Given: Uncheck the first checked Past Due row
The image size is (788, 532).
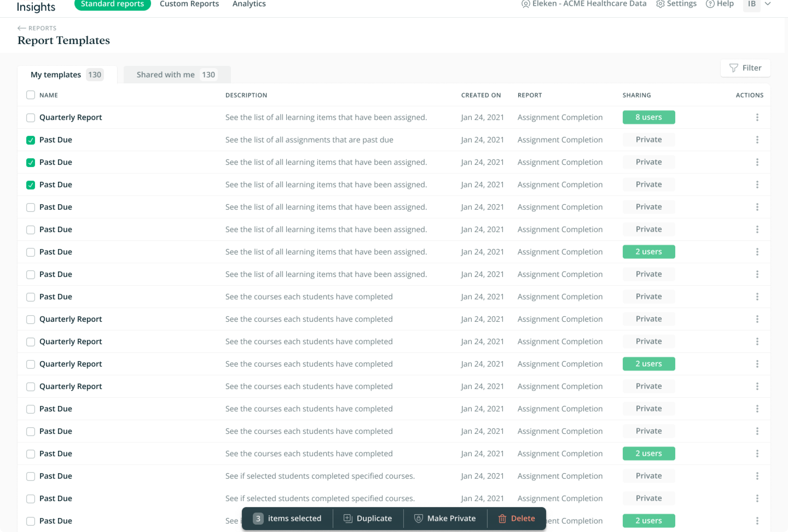Looking at the screenshot, I should (30, 140).
